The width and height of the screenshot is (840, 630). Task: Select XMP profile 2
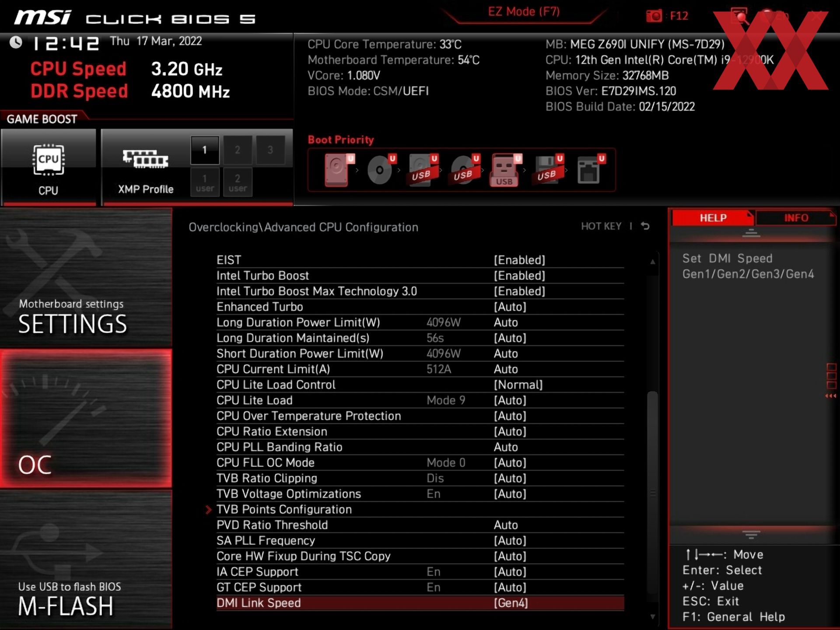point(237,150)
